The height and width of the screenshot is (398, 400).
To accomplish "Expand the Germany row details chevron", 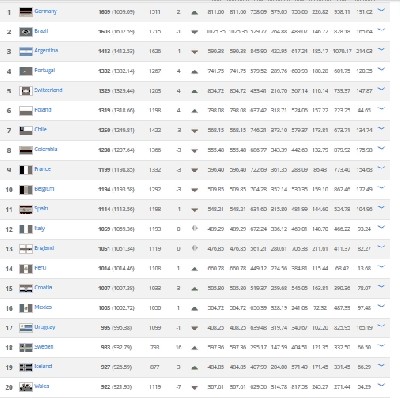I will 381,10.
